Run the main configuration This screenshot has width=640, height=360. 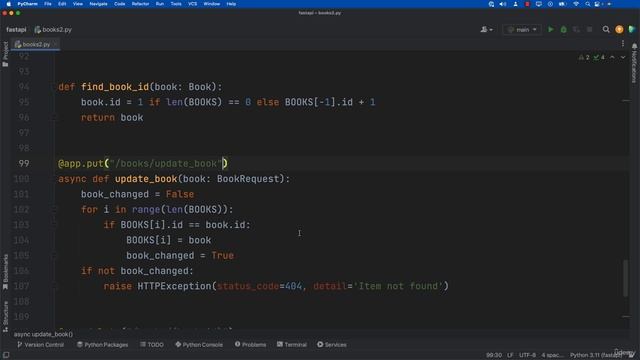[x=551, y=29]
